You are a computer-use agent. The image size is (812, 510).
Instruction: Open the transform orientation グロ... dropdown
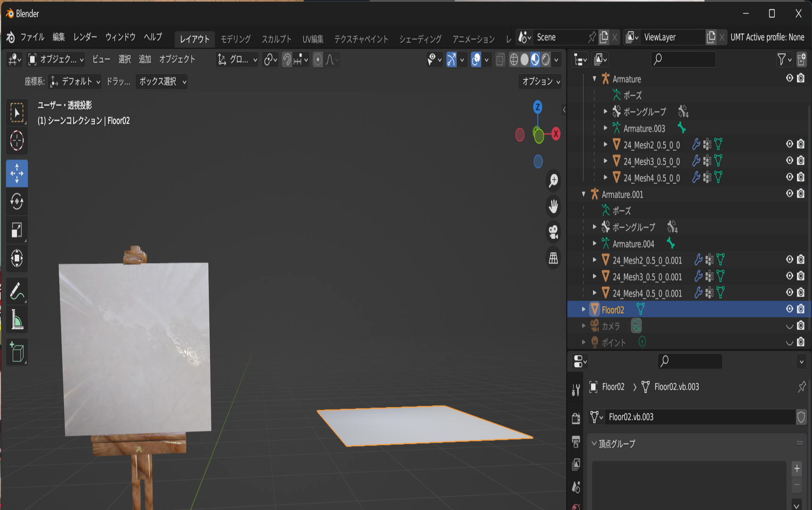coord(238,59)
